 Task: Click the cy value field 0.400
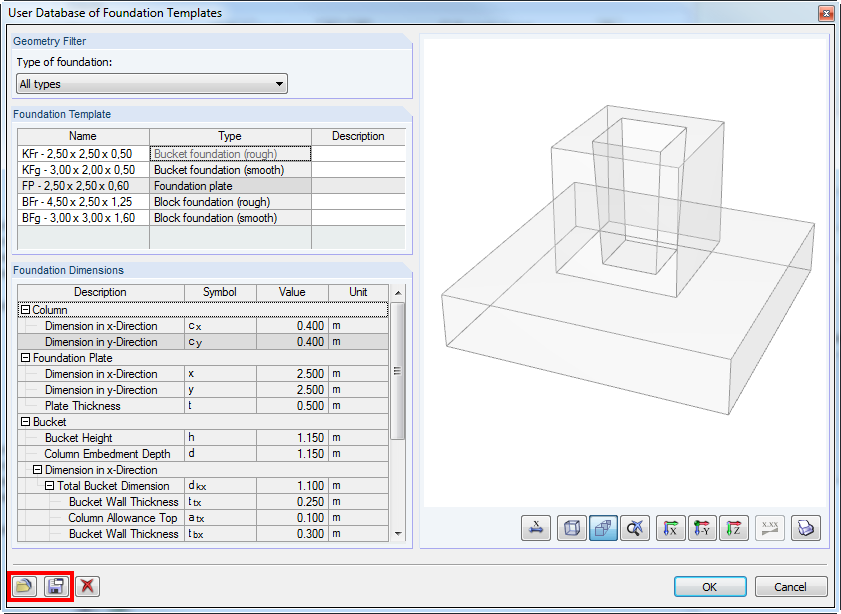pyautogui.click(x=292, y=342)
